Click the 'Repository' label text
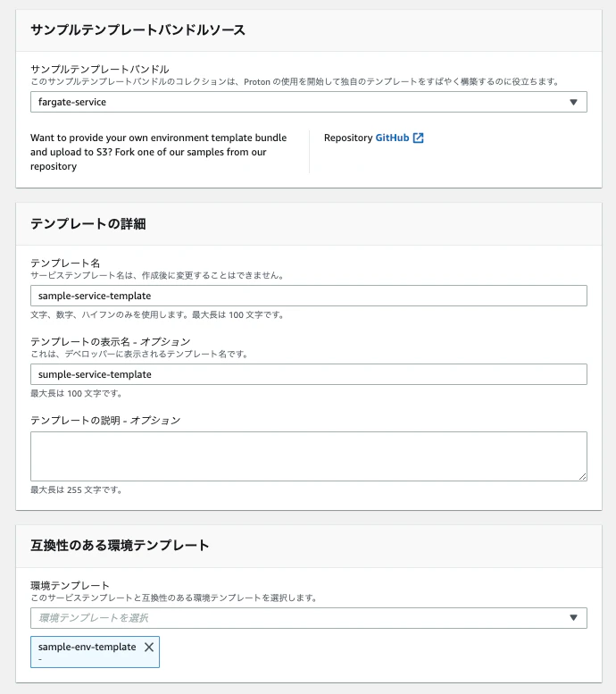 pyautogui.click(x=348, y=138)
